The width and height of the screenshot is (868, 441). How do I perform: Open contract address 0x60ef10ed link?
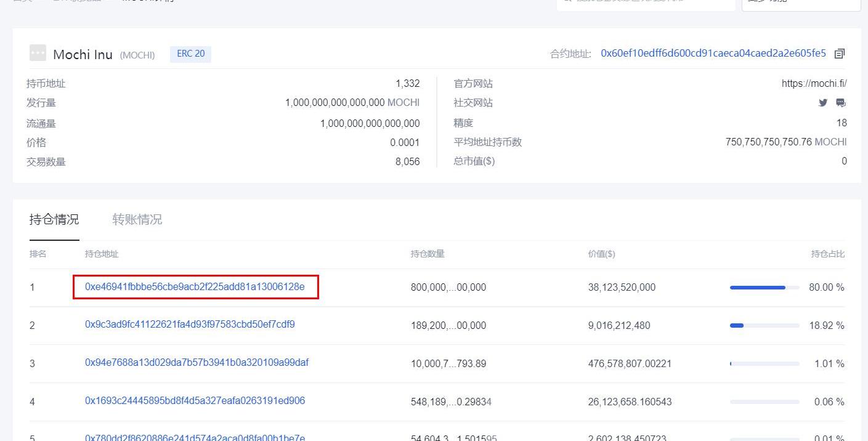point(713,54)
